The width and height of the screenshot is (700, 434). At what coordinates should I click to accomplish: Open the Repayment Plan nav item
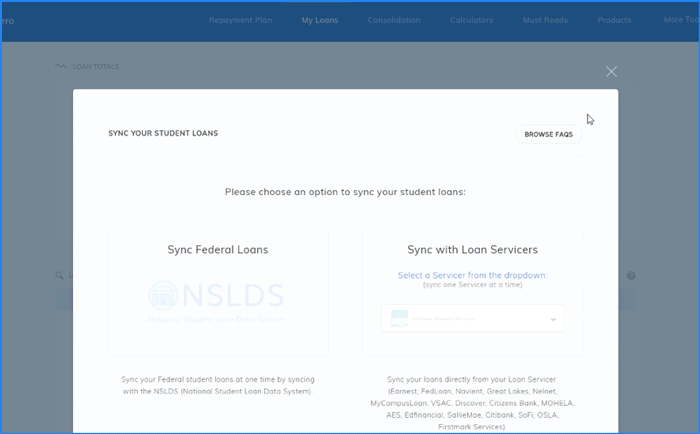click(240, 20)
